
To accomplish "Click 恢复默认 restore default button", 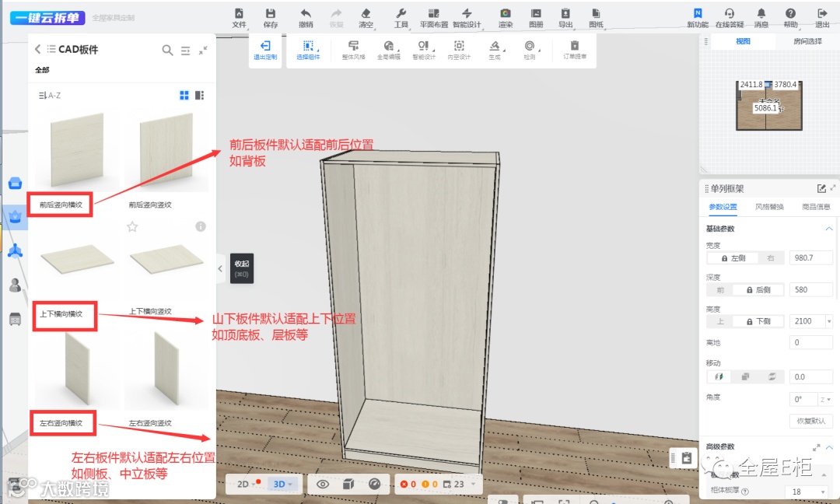I will point(811,421).
